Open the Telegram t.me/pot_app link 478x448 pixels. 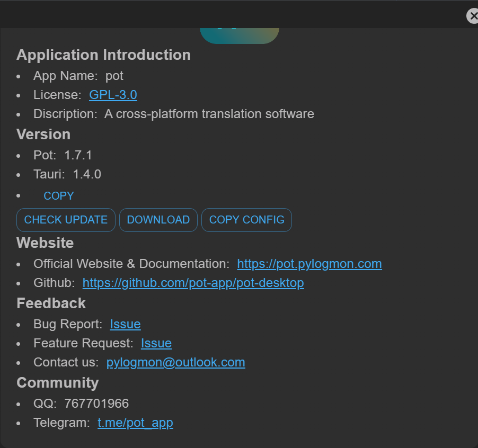[135, 423]
